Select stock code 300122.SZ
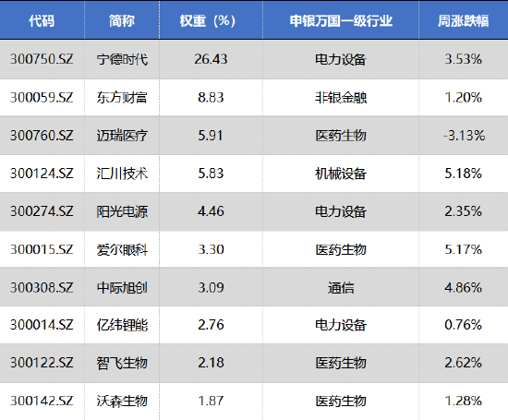 (42, 363)
